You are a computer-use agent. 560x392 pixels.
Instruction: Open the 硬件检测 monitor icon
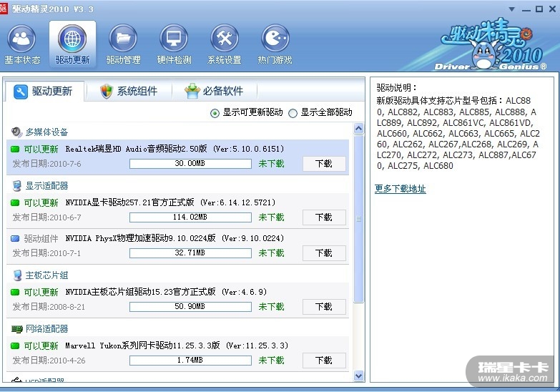[174, 38]
